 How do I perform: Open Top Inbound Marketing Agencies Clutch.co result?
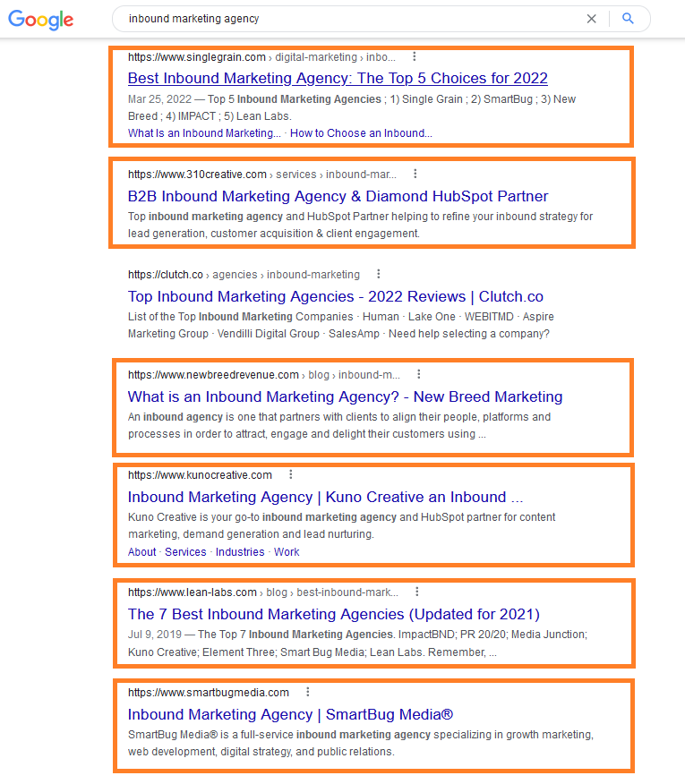335,296
